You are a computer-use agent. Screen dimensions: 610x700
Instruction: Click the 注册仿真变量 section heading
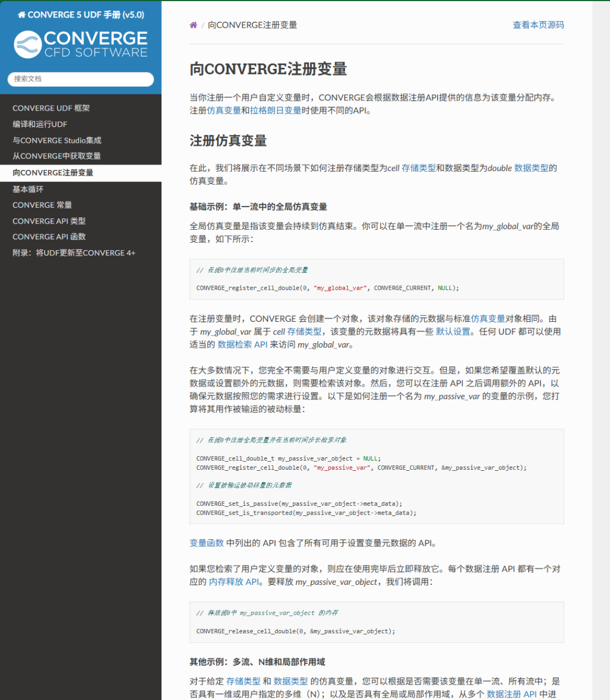coord(228,141)
